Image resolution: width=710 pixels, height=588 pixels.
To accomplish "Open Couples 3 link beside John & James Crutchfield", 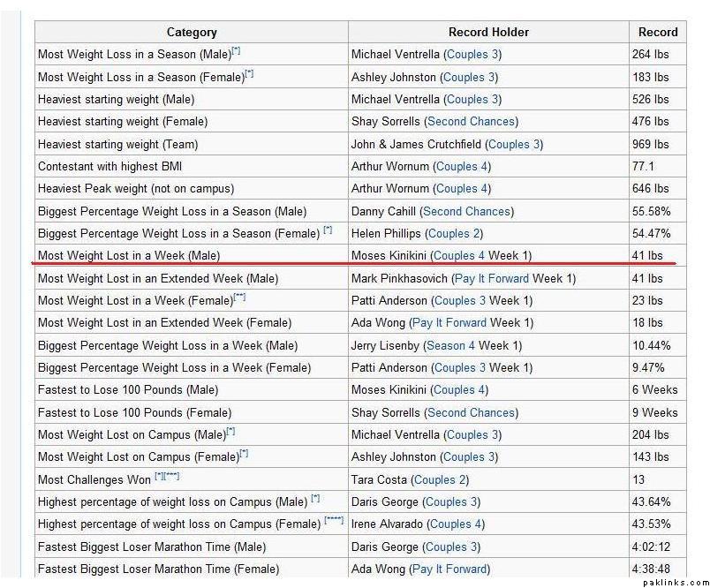I will [515, 144].
